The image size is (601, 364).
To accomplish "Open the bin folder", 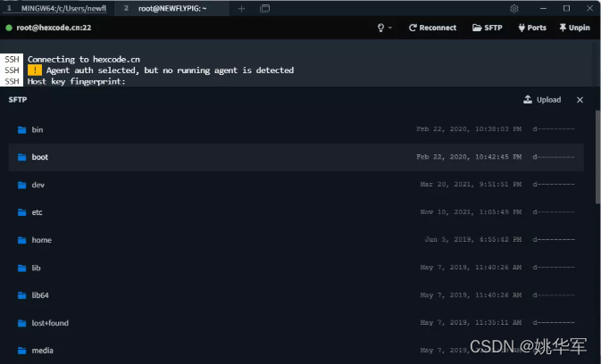I will pyautogui.click(x=296, y=129).
